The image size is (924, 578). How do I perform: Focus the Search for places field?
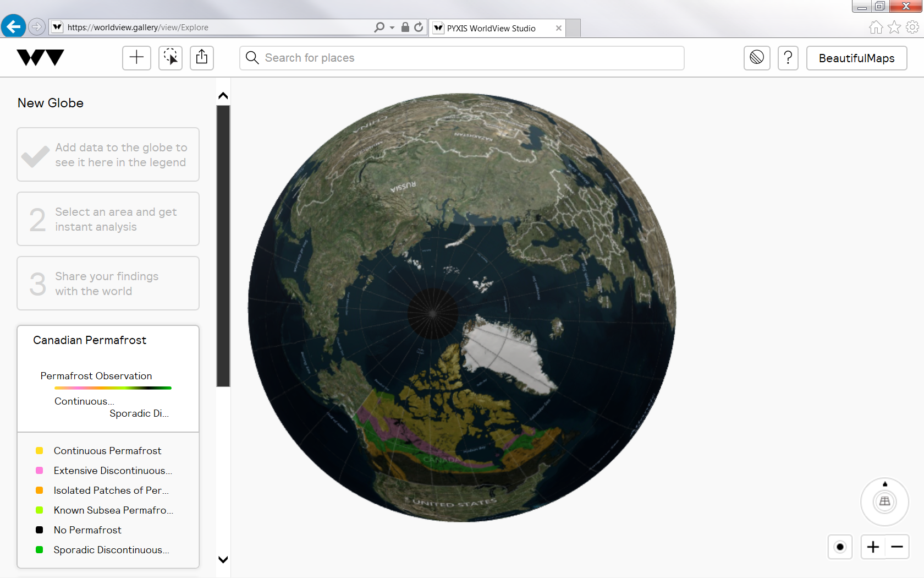click(462, 58)
